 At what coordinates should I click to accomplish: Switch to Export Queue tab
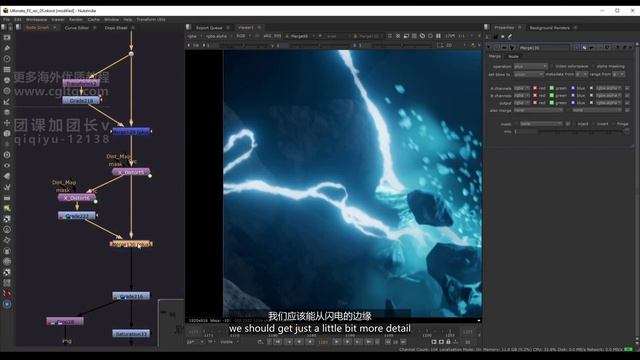tap(209, 28)
